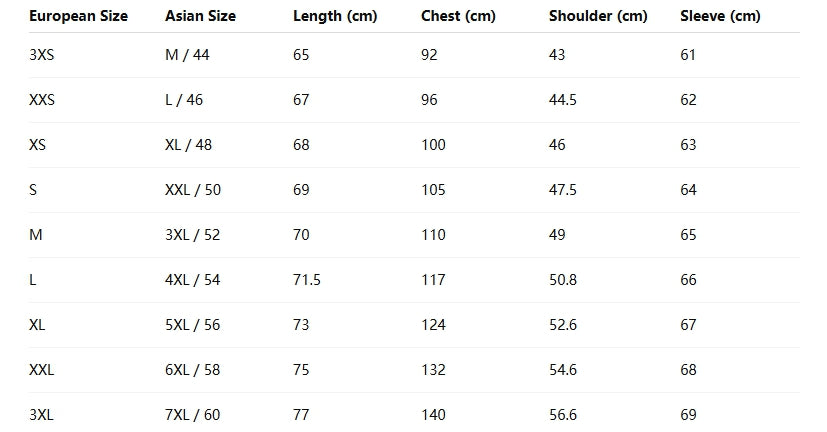Click the Asian Size column header
Image resolution: width=827 pixels, height=432 pixels.
pos(200,16)
